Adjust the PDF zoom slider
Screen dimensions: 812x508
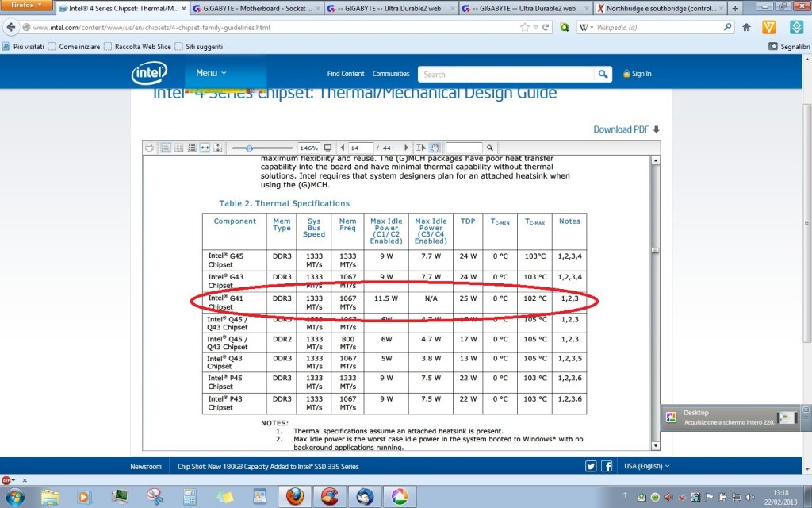pos(249,148)
